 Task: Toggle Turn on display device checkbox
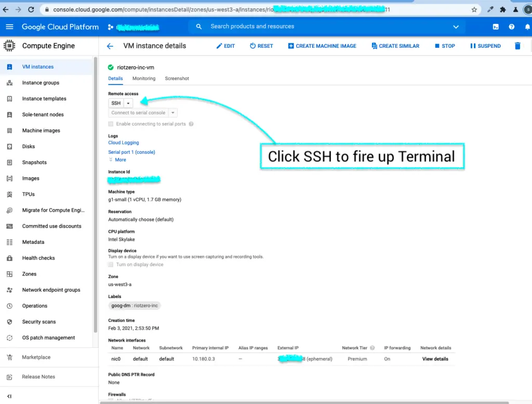pos(111,265)
